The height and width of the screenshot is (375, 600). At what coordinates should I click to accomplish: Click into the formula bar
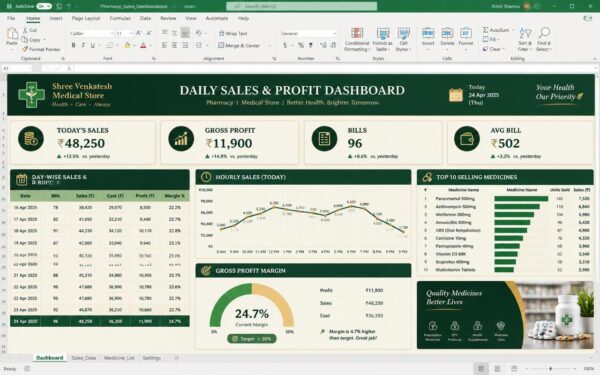(333, 68)
